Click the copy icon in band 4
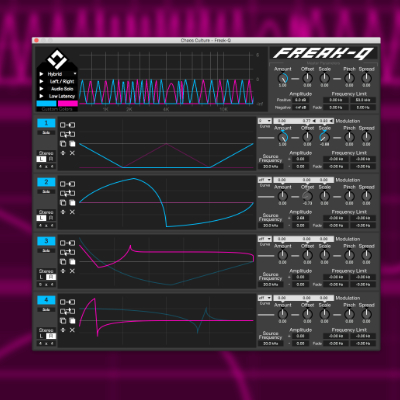This screenshot has width=400, height=400. pyautogui.click(x=63, y=321)
